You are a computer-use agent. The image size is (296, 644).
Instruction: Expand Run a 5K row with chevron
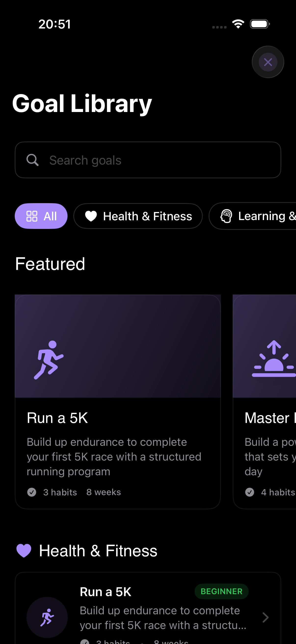pyautogui.click(x=266, y=617)
